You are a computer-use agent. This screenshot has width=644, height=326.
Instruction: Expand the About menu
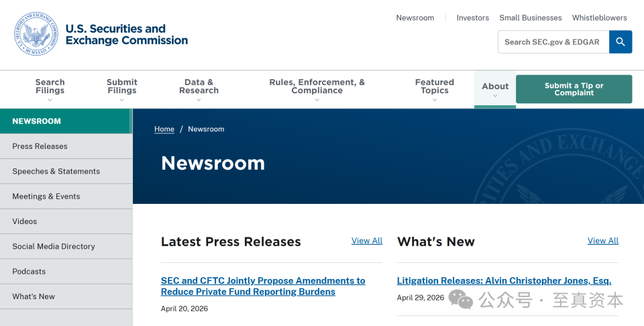[495, 89]
